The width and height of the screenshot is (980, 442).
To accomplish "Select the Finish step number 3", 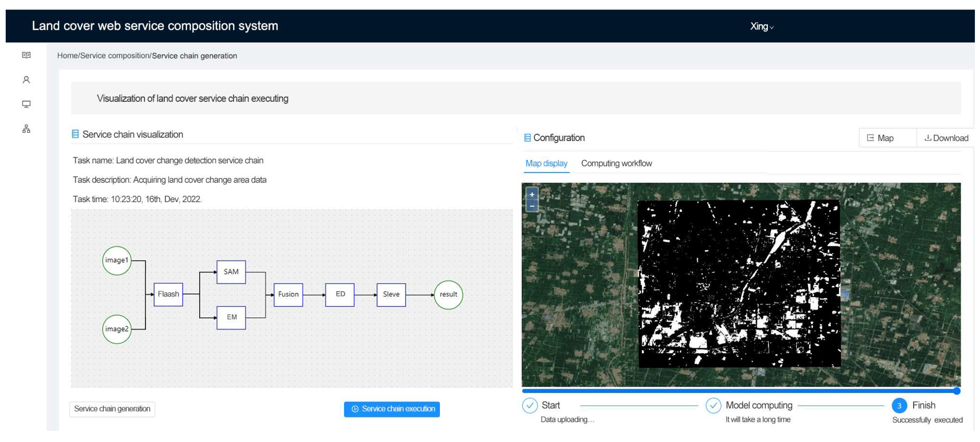I will tap(899, 406).
